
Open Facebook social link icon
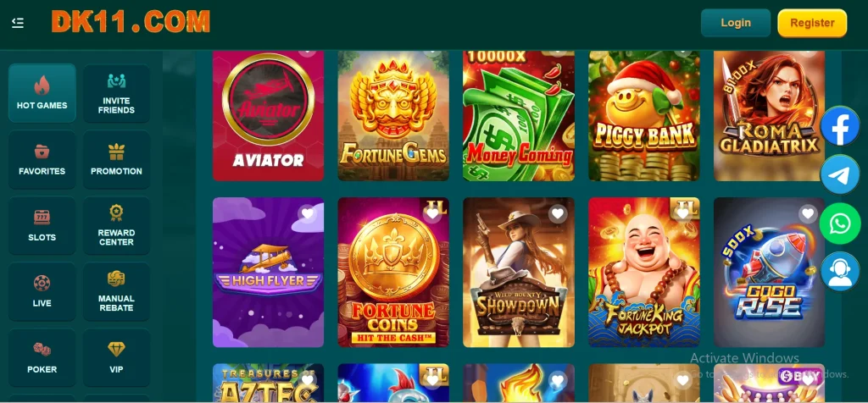(840, 126)
